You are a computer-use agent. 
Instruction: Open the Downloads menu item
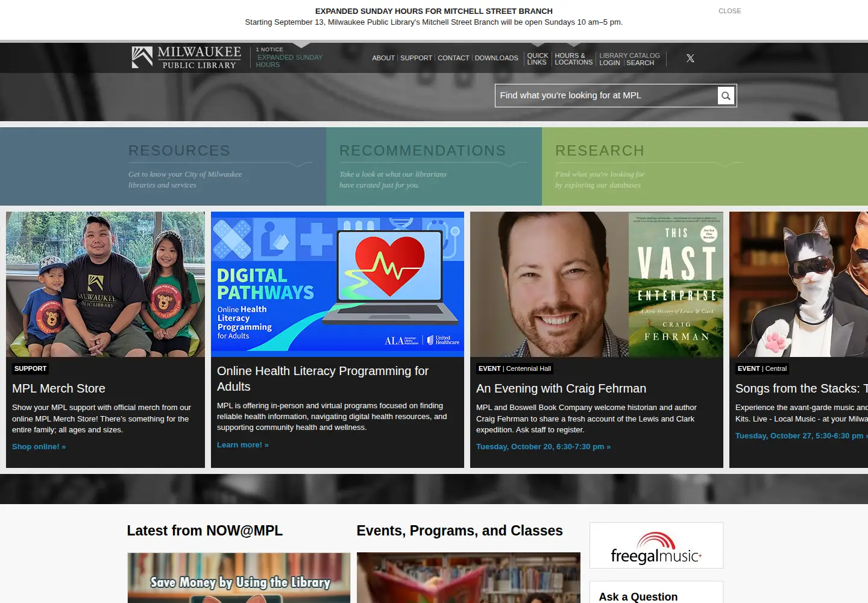[496, 58]
